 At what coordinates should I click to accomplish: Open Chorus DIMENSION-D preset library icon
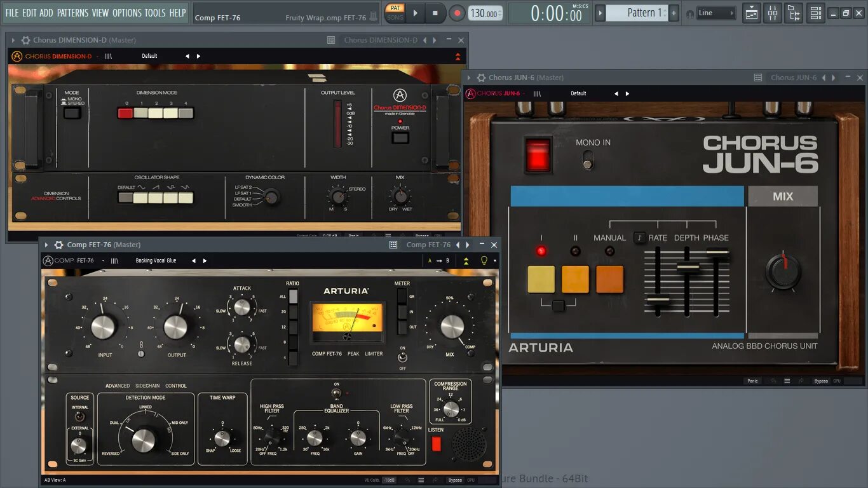point(108,56)
